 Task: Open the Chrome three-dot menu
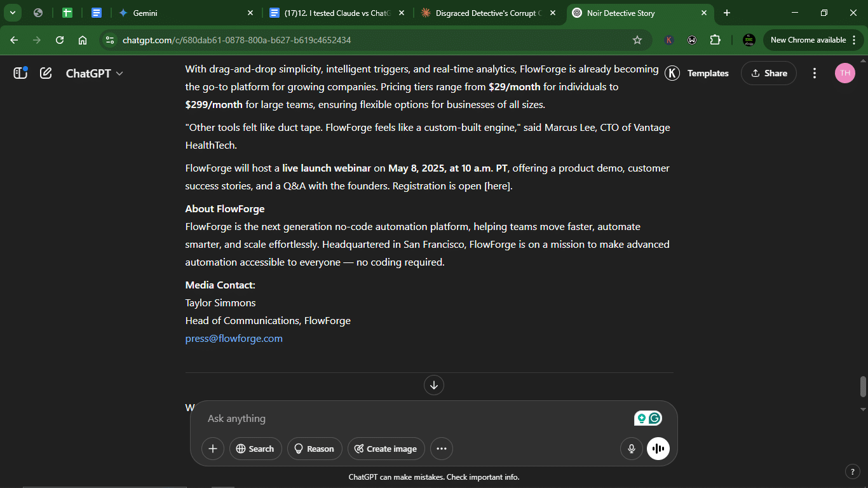(854, 40)
